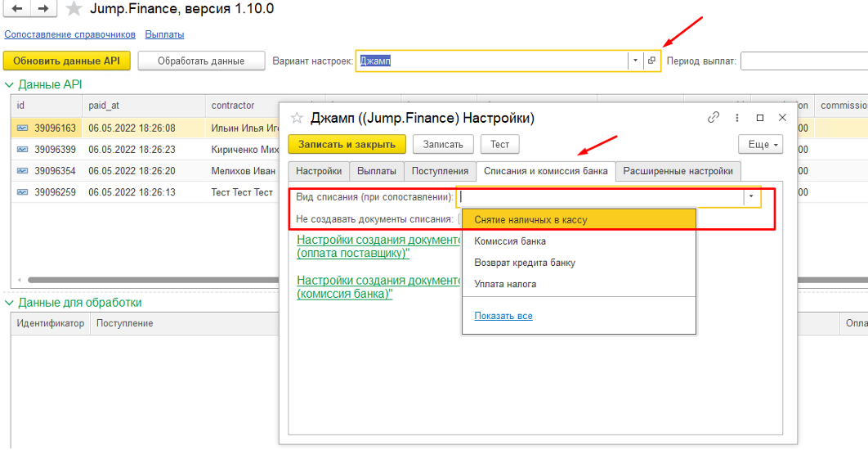The width and height of the screenshot is (868, 450).
Task: Click the row icon for record 39096399
Action: tap(22, 150)
